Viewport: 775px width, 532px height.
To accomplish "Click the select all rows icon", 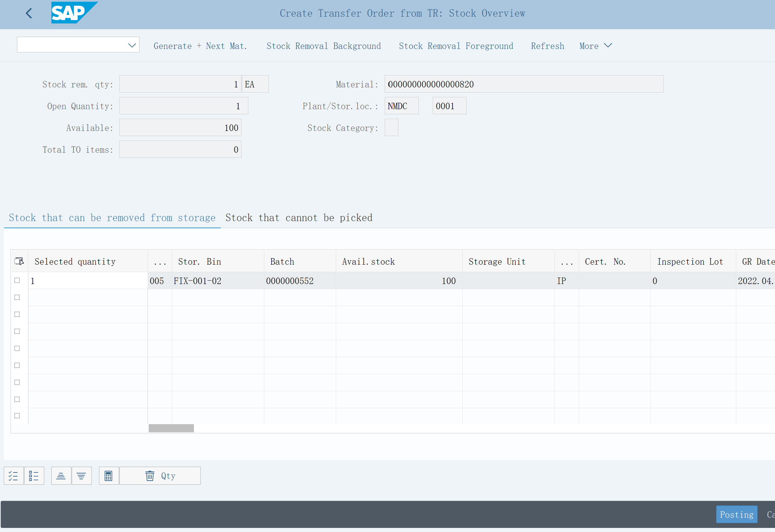I will [x=13, y=476].
